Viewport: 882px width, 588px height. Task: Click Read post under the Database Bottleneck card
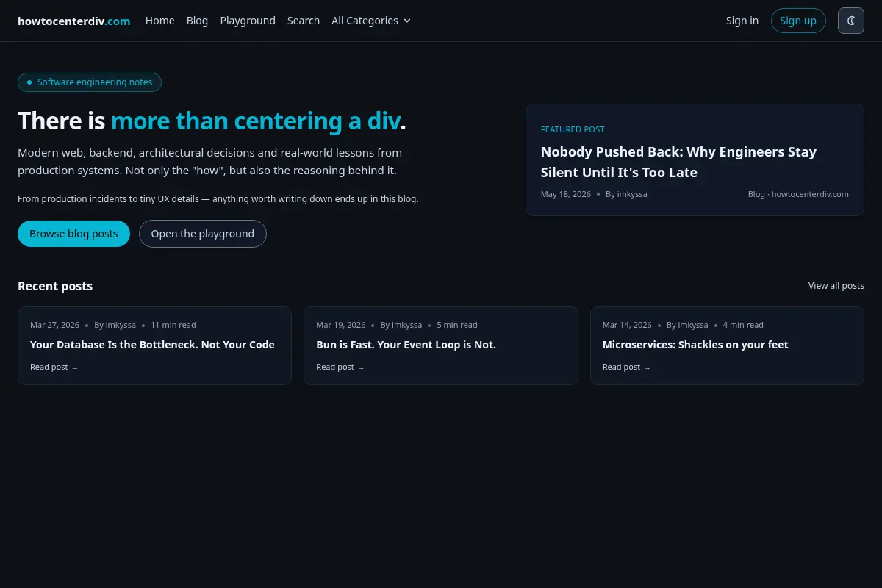click(x=54, y=367)
